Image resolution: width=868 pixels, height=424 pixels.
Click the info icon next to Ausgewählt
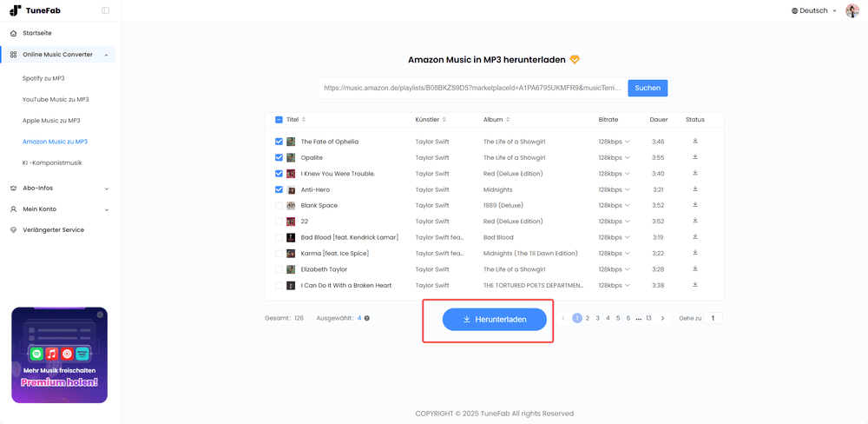pos(367,318)
